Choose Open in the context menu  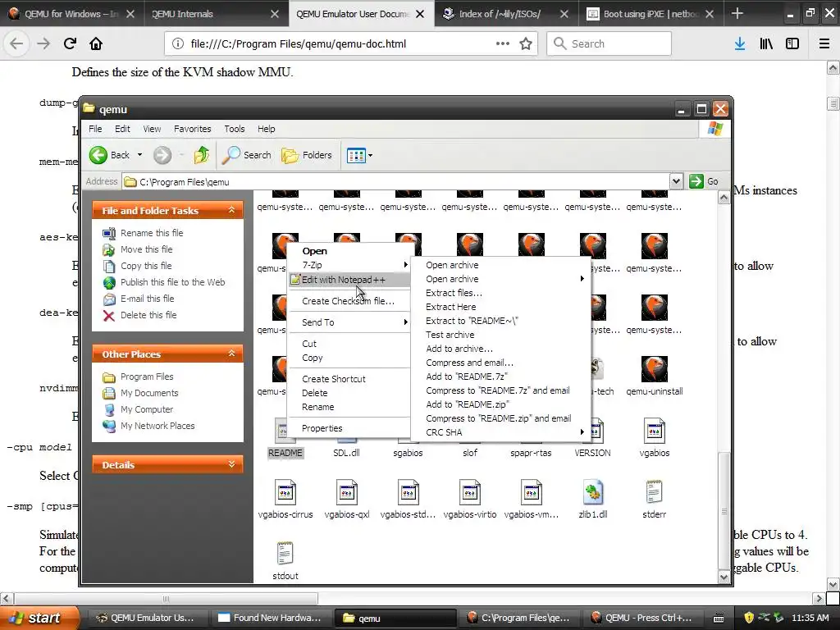[x=349, y=251]
